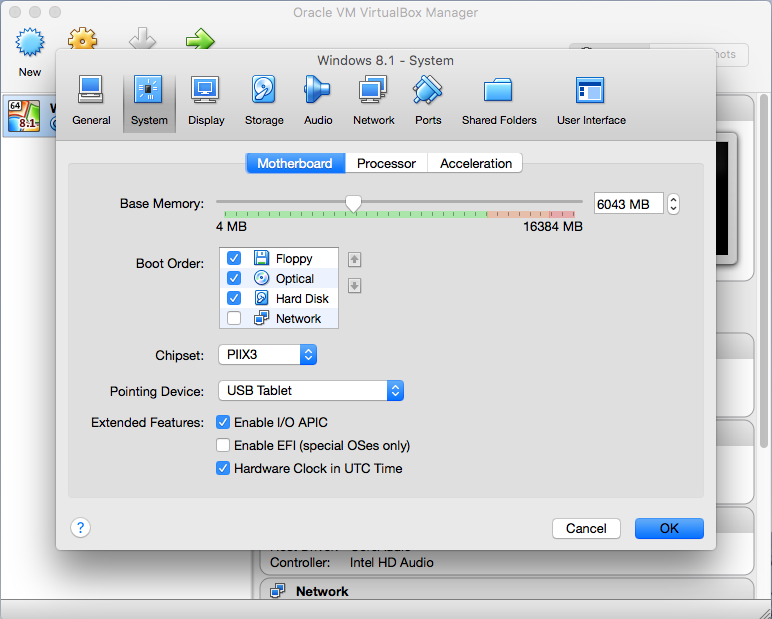Screen dimensions: 772x619
Task: Open the Shared Folders settings category
Action: [499, 101]
